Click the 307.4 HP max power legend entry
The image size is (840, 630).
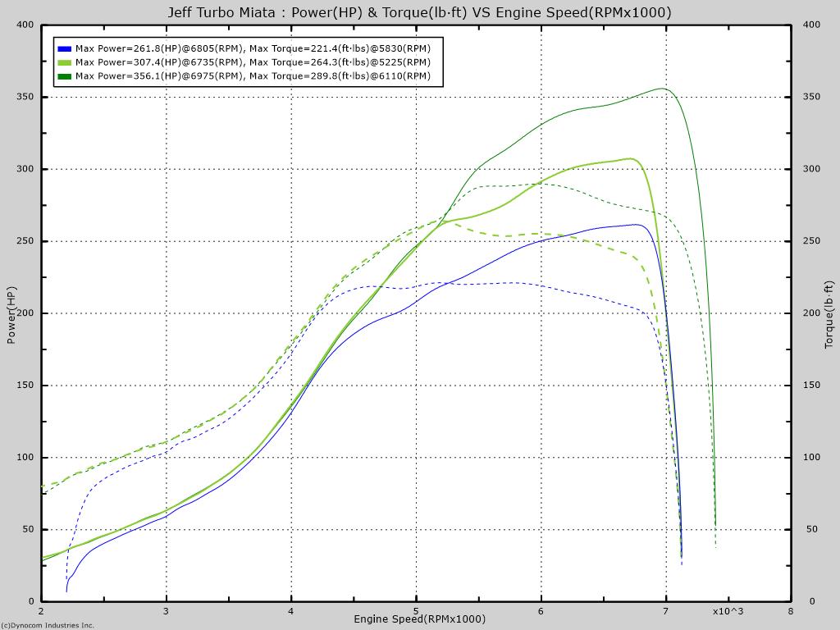pyautogui.click(x=253, y=62)
